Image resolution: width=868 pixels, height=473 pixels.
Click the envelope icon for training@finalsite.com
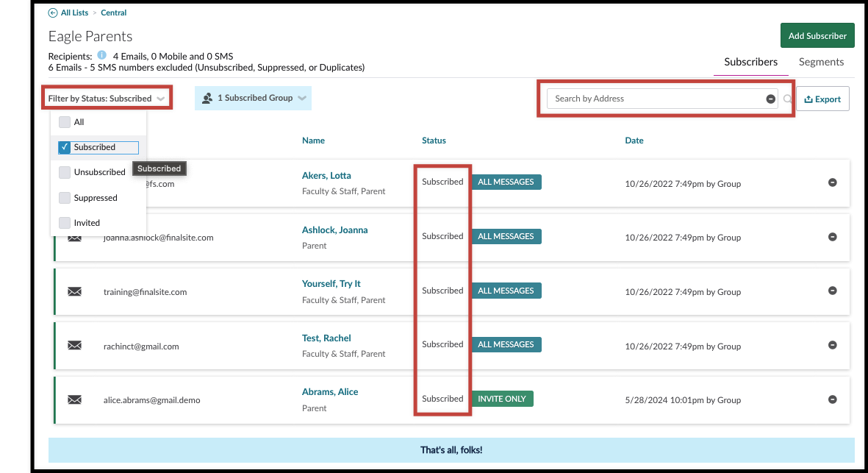pyautogui.click(x=75, y=292)
